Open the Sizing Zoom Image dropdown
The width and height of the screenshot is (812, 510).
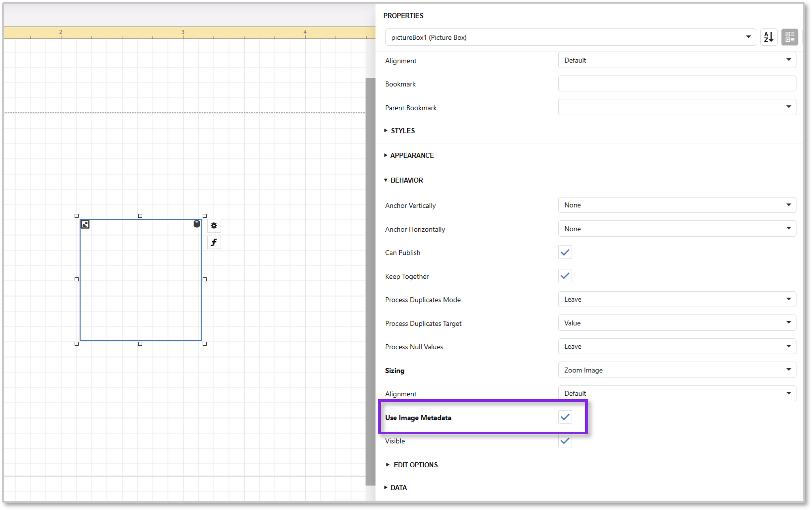(677, 370)
